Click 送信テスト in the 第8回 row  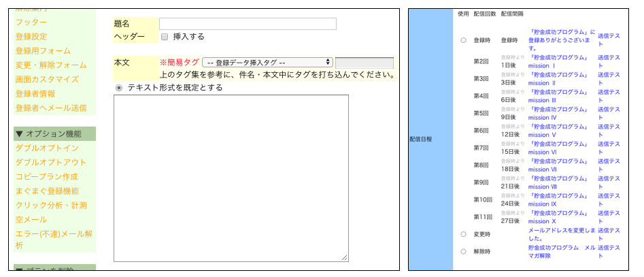[x=609, y=165]
